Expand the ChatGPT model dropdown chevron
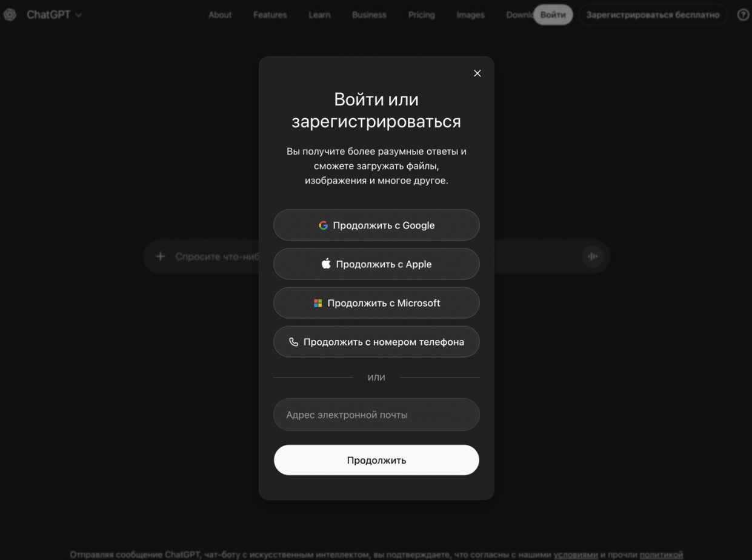 [78, 15]
